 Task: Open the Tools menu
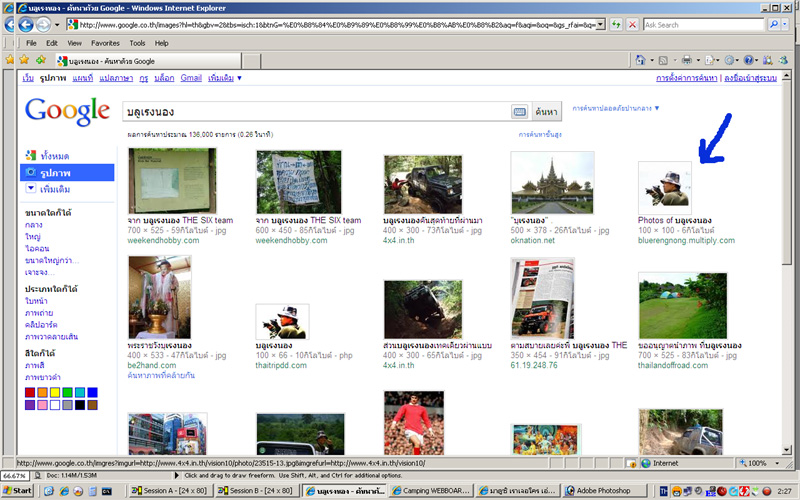pos(137,43)
